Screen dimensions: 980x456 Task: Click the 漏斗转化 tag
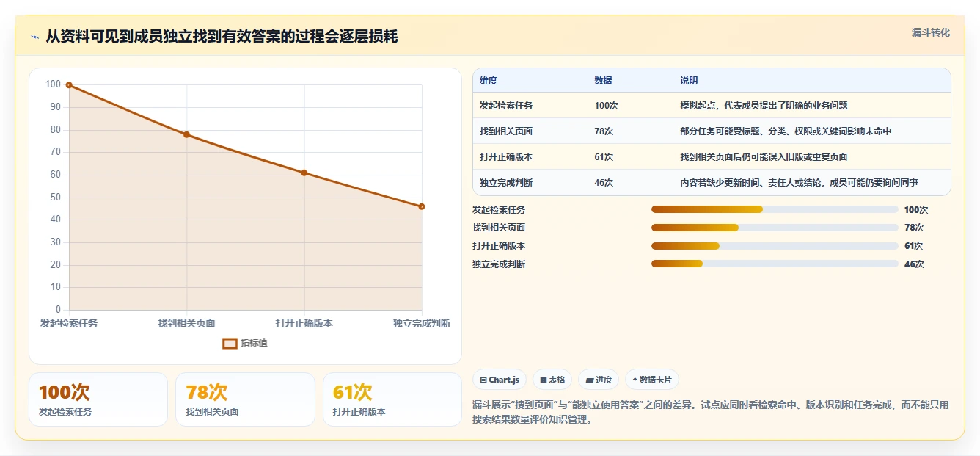[x=930, y=32]
